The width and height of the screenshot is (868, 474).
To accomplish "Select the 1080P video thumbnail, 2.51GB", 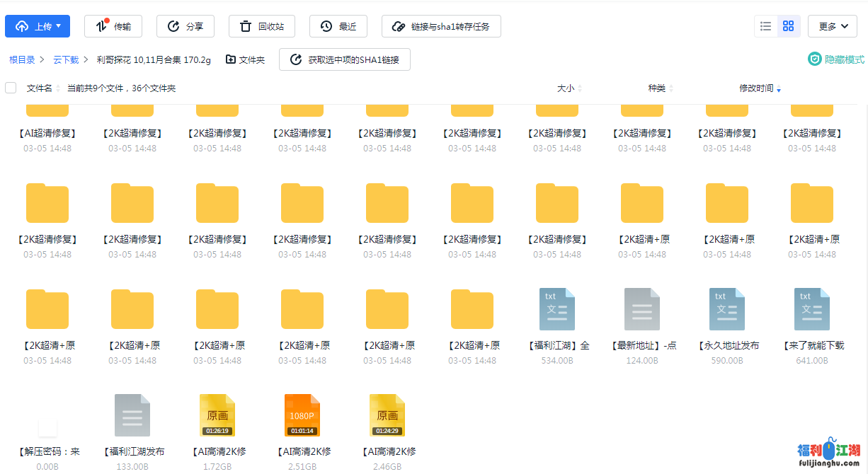I will coord(302,415).
